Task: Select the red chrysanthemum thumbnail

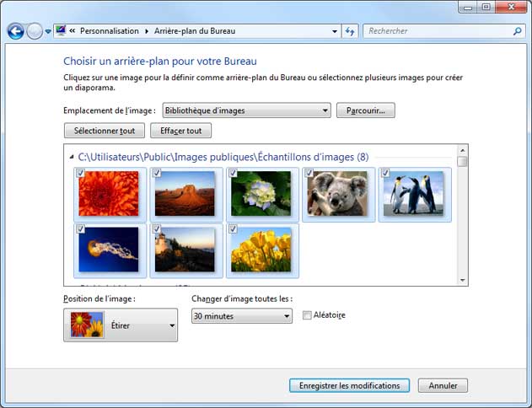Action: tap(109, 194)
